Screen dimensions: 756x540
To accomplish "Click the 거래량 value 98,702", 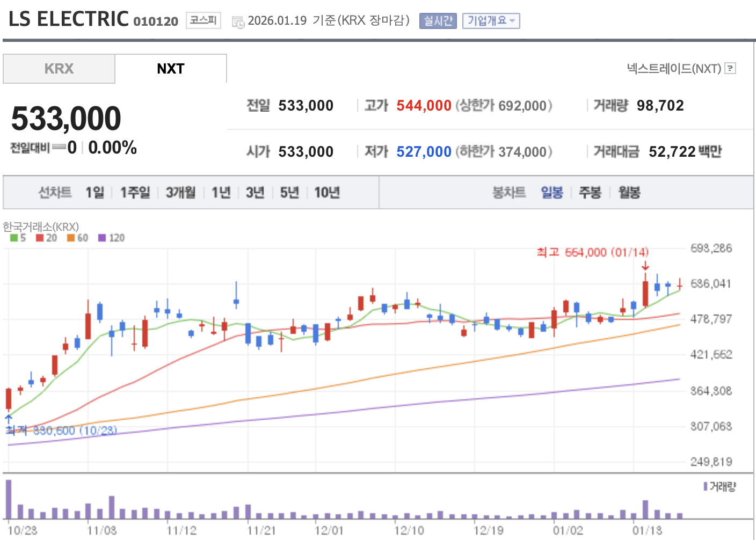I will (x=660, y=106).
